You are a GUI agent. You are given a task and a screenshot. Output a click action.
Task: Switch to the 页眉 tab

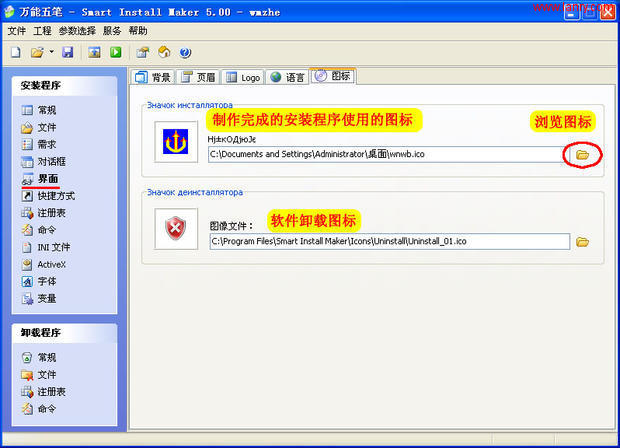point(198,77)
